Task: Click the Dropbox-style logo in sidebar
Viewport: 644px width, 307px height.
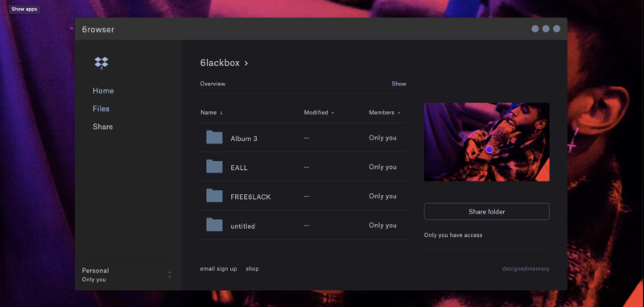Action: [x=101, y=63]
